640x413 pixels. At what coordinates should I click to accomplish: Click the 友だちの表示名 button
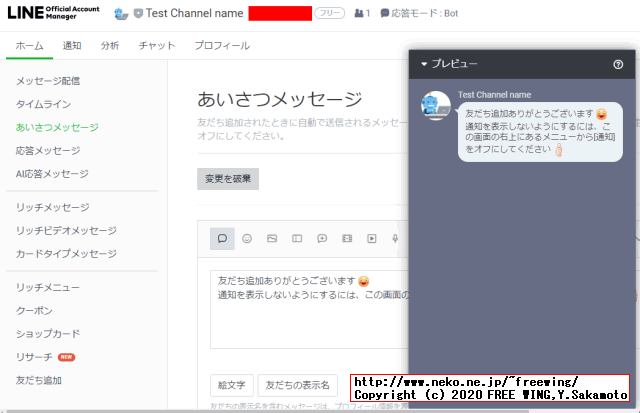tap(298, 385)
